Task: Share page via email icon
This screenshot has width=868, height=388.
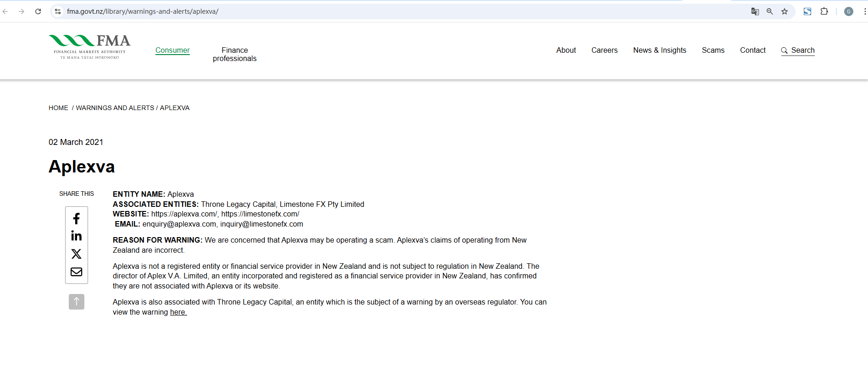Action: pyautogui.click(x=77, y=272)
